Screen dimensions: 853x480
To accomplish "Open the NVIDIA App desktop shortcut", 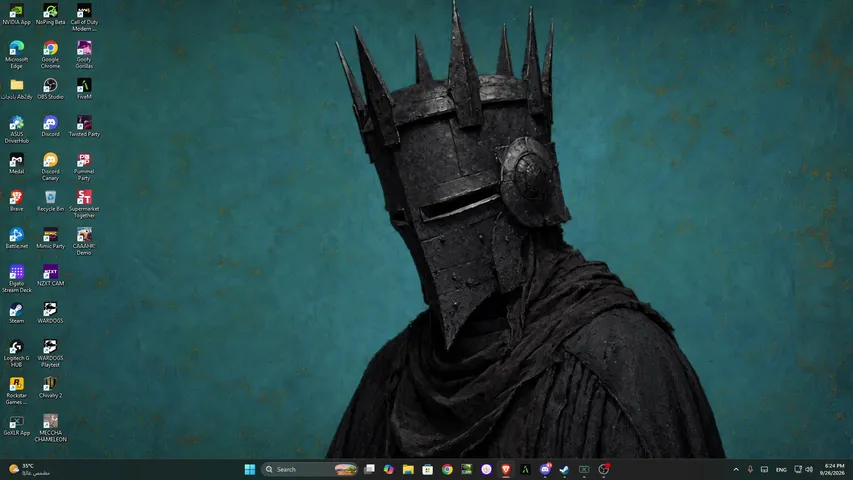I will (16, 15).
